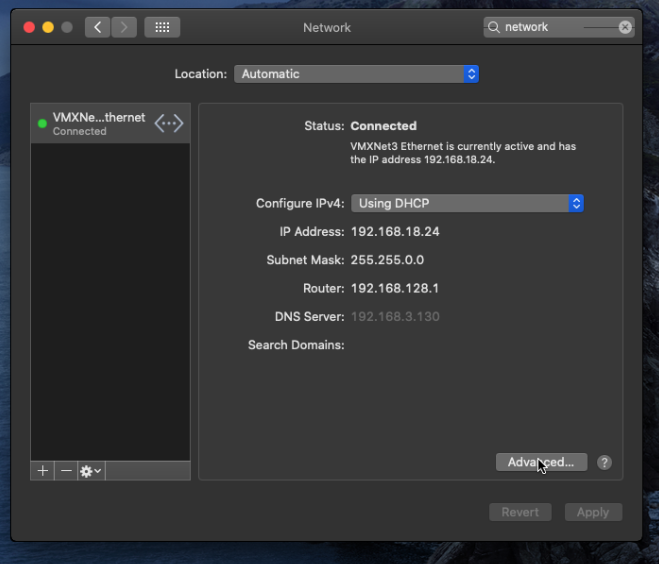Image resolution: width=659 pixels, height=564 pixels.
Task: Show all preferences grid icon
Action: 162,27
